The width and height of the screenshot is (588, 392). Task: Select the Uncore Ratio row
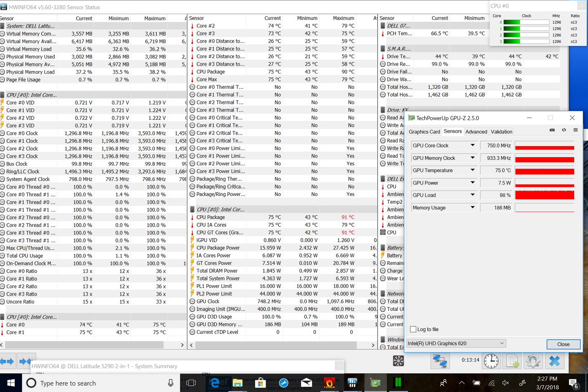pos(93,302)
